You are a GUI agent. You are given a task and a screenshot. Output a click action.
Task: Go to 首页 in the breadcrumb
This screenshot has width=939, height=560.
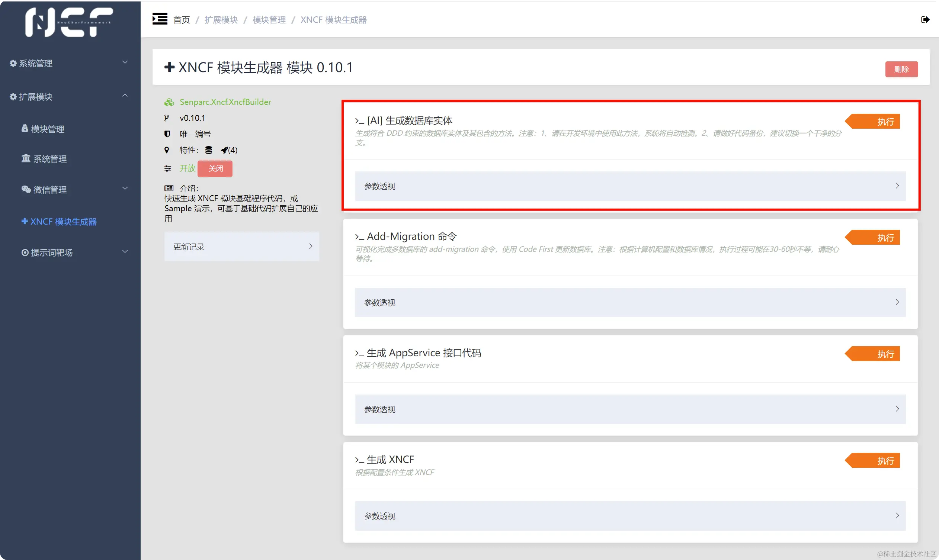click(181, 20)
